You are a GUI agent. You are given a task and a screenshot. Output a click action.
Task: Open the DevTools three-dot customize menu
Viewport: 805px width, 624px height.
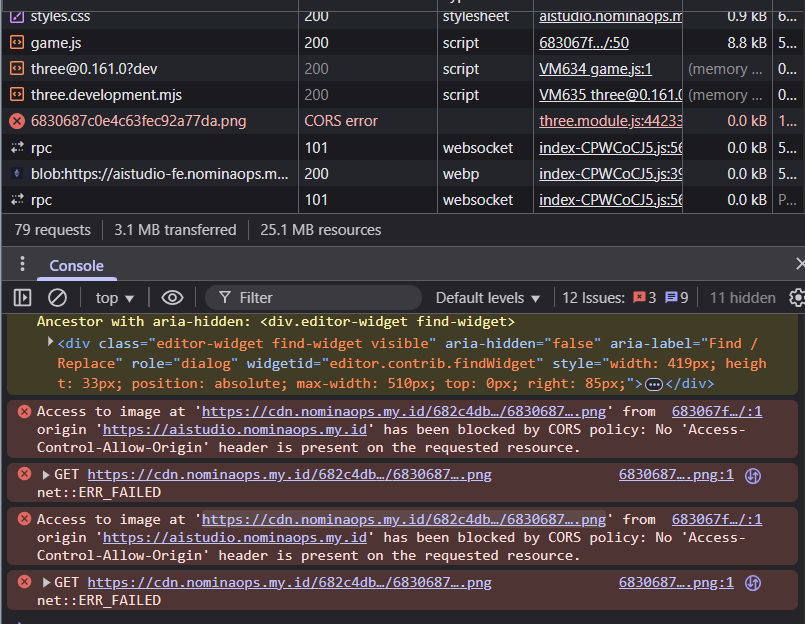(x=22, y=263)
